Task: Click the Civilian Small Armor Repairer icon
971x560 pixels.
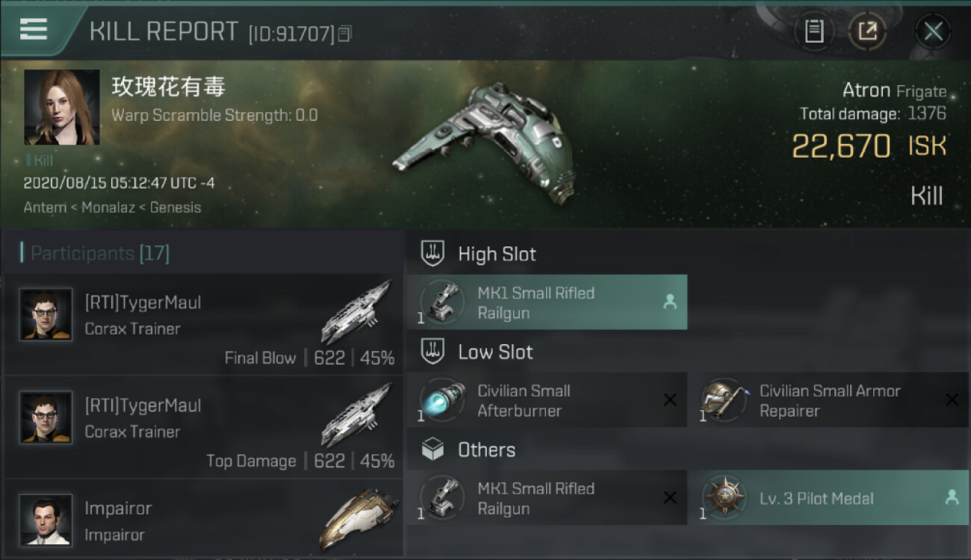Action: [x=725, y=400]
